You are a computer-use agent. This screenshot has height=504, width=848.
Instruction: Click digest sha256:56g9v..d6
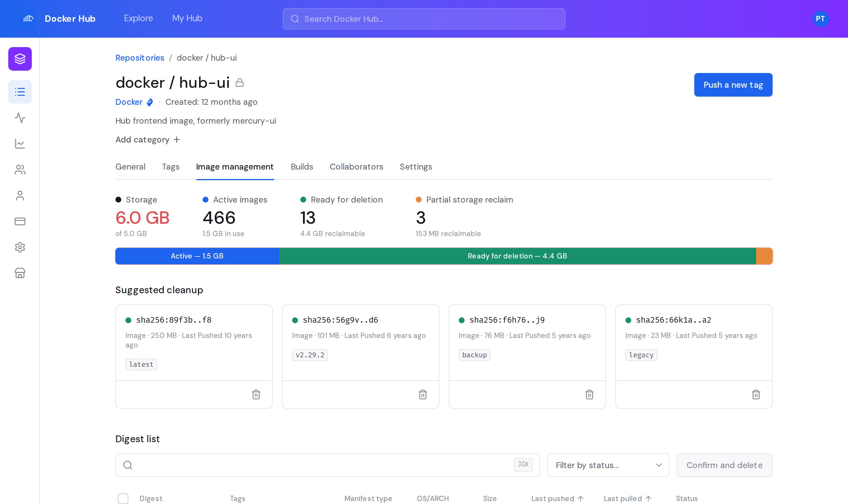tap(340, 320)
